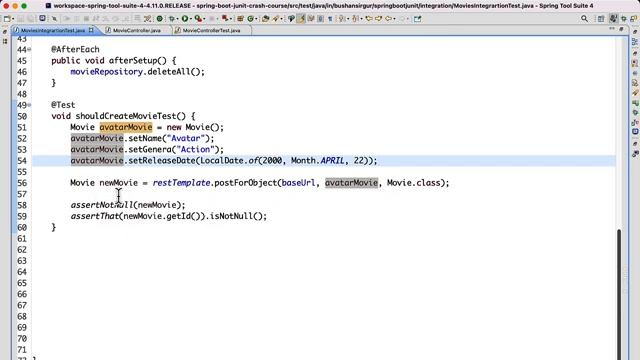Image resolution: width=640 pixels, height=360 pixels.
Task: Click the setGenera call on line 53
Action: 150,149
